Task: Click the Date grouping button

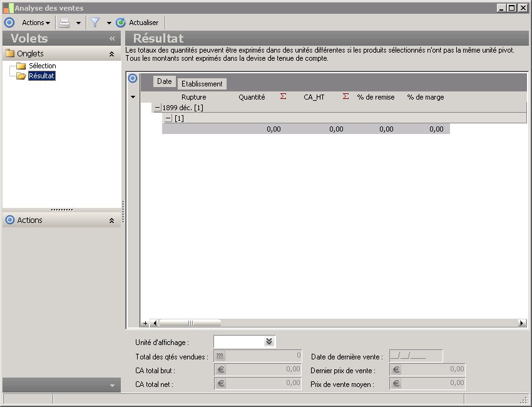Action: (165, 81)
